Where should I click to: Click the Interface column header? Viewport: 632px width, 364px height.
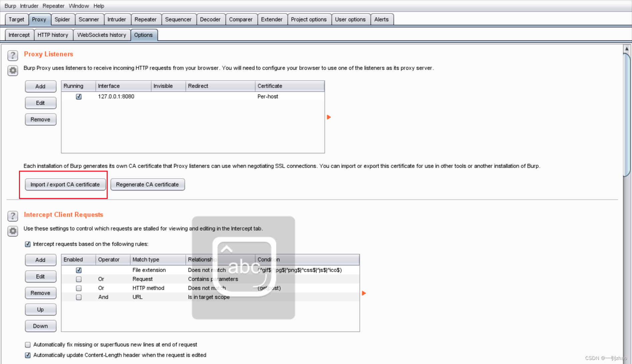[123, 86]
